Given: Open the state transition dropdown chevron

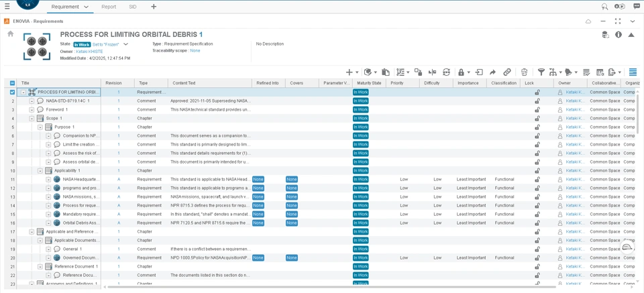Looking at the screenshot, I should pyautogui.click(x=125, y=44).
